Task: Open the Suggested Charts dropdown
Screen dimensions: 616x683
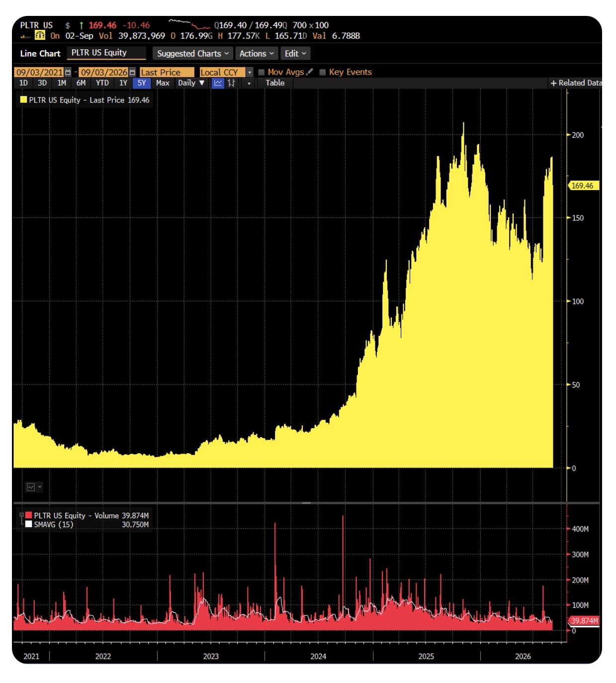Action: (193, 53)
